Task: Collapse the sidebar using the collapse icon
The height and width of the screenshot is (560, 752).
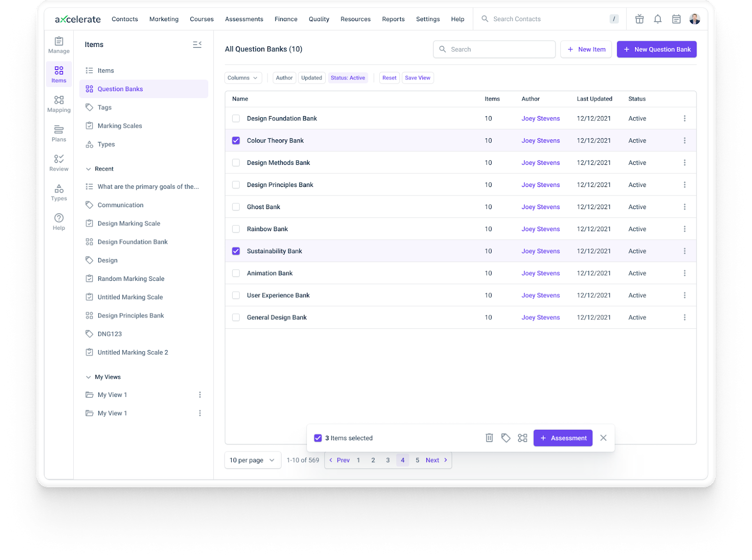Action: (x=197, y=44)
